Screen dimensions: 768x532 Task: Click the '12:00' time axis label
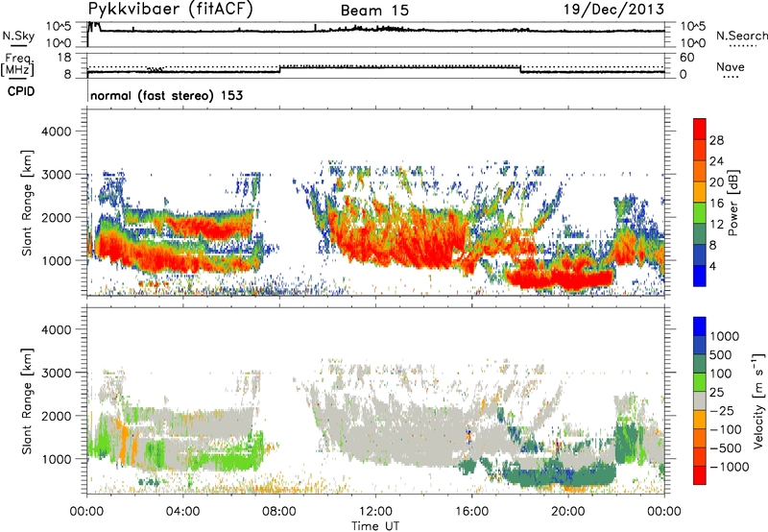pos(375,512)
